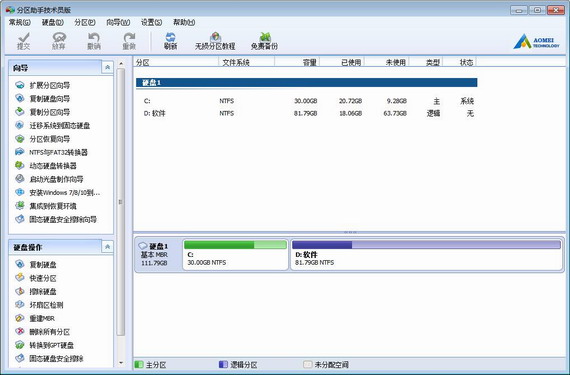Viewport: 570px width, 375px height.
Task: Select the 硬盘1 blue header bar
Action: (x=306, y=83)
